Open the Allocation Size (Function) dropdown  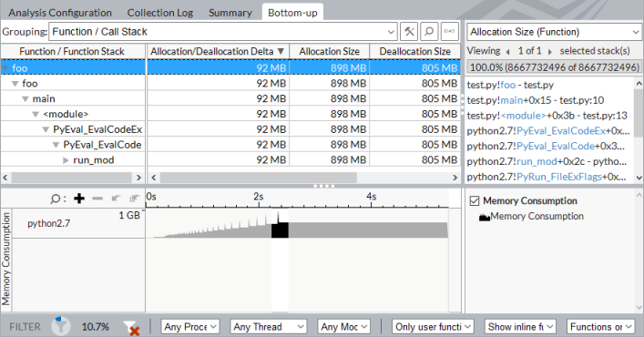[554, 32]
